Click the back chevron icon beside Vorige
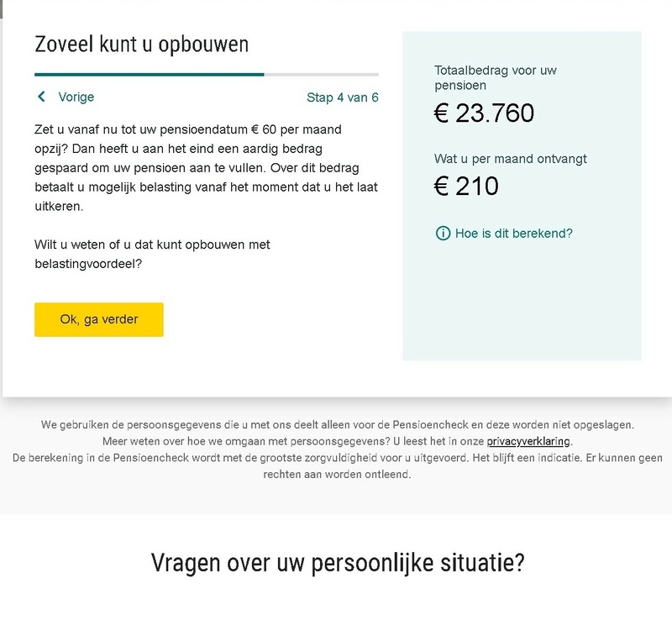The height and width of the screenshot is (631, 672). tap(41, 97)
